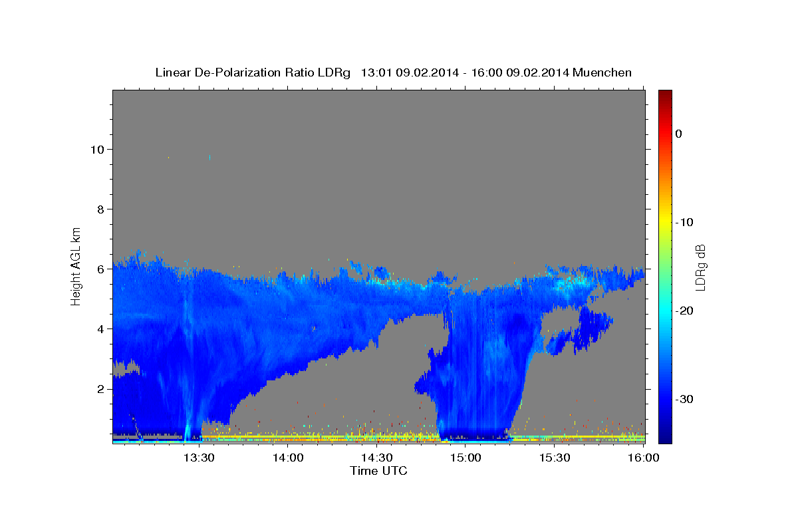Image resolution: width=798 pixels, height=532 pixels.
Task: Click the 14:30 time axis label
Action: pyautogui.click(x=376, y=458)
